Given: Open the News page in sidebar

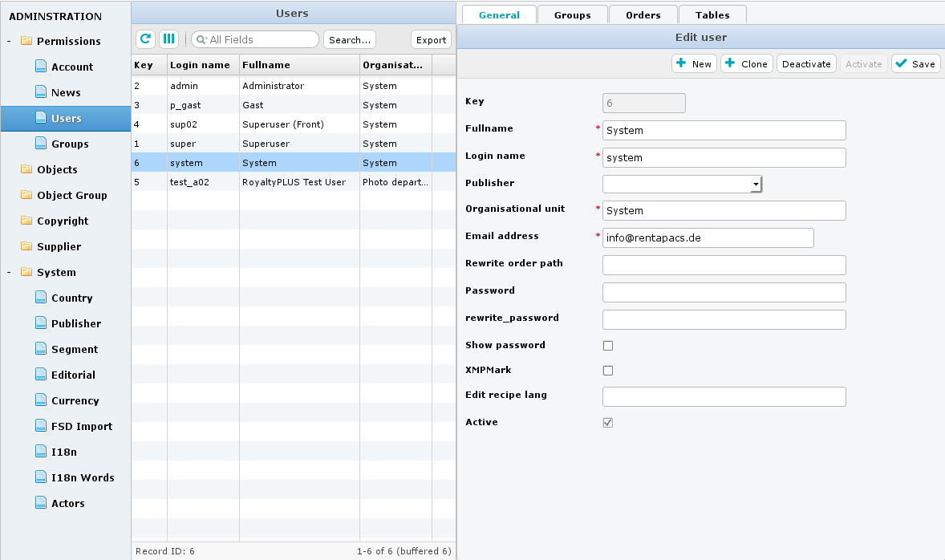Looking at the screenshot, I should coord(66,92).
